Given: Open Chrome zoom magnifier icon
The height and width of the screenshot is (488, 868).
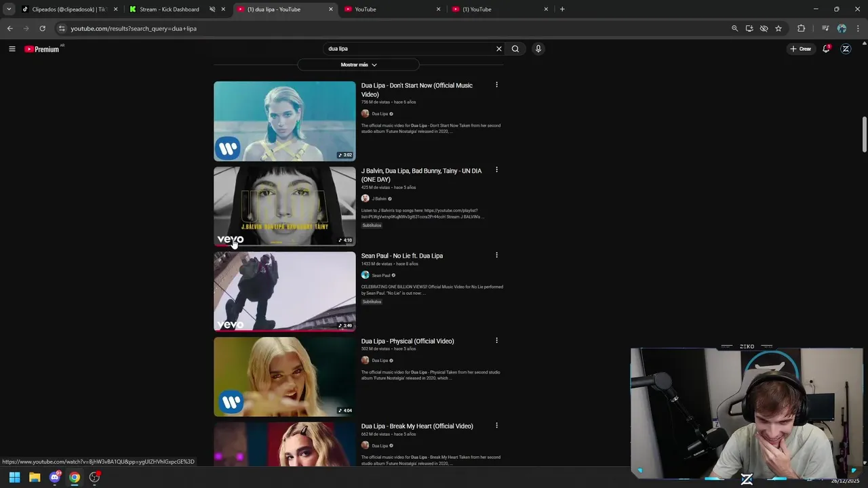Looking at the screenshot, I should click(734, 28).
